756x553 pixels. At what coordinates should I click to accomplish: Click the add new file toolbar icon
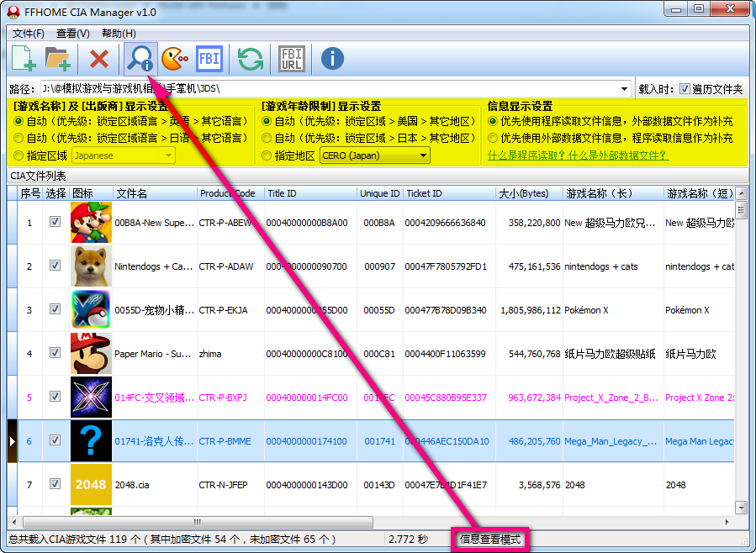[x=24, y=59]
